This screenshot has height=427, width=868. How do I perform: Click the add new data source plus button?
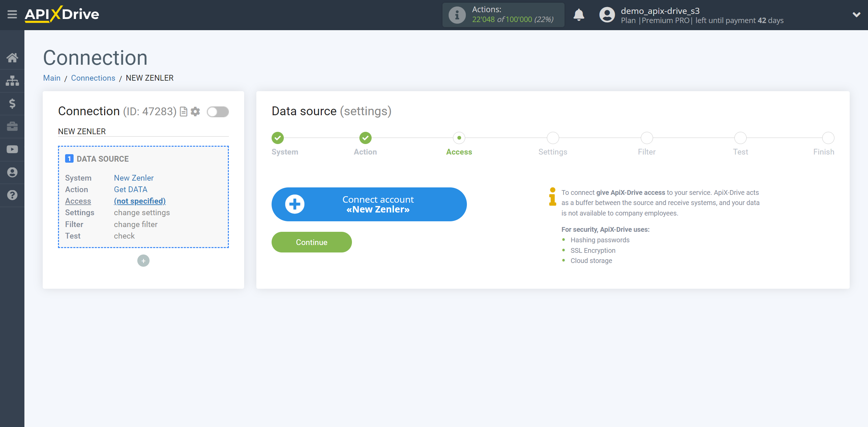(143, 261)
